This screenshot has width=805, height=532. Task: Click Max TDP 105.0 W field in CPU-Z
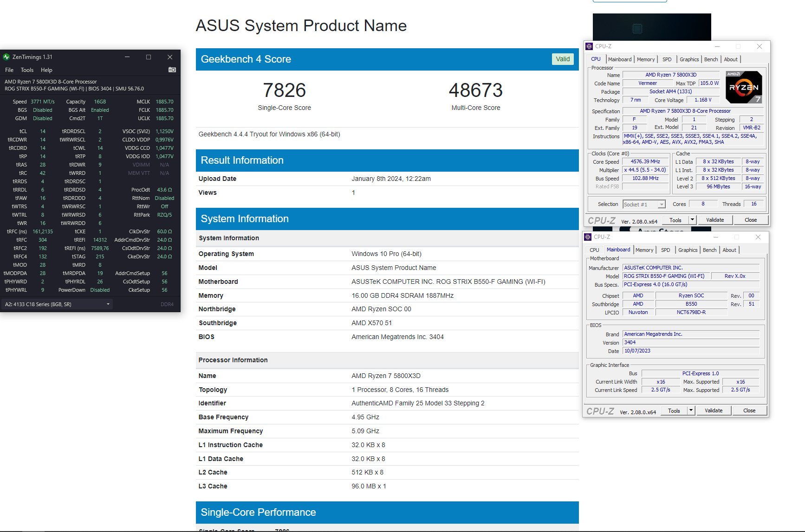709,83
